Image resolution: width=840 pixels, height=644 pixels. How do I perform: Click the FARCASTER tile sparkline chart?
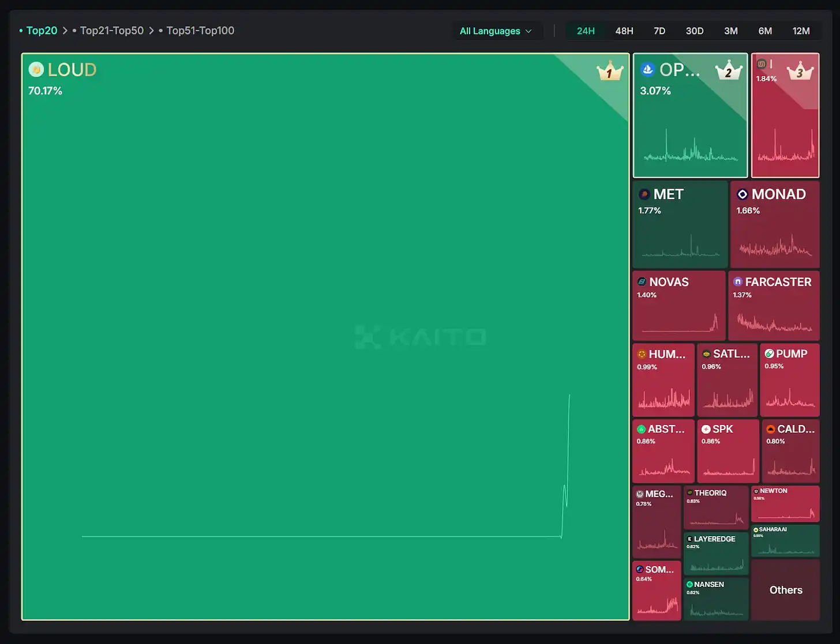774,322
